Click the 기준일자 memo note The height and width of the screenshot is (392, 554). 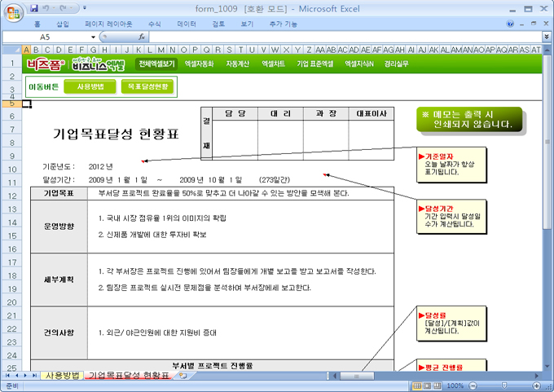[x=451, y=165]
